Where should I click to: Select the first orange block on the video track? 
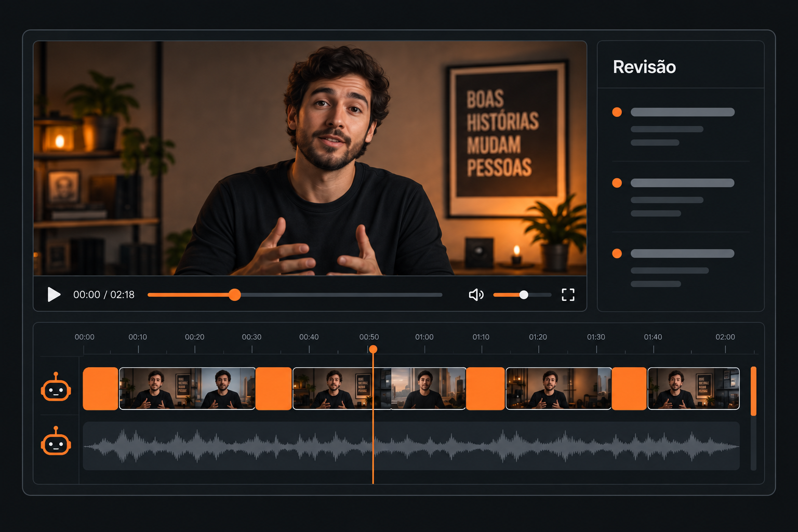click(101, 389)
